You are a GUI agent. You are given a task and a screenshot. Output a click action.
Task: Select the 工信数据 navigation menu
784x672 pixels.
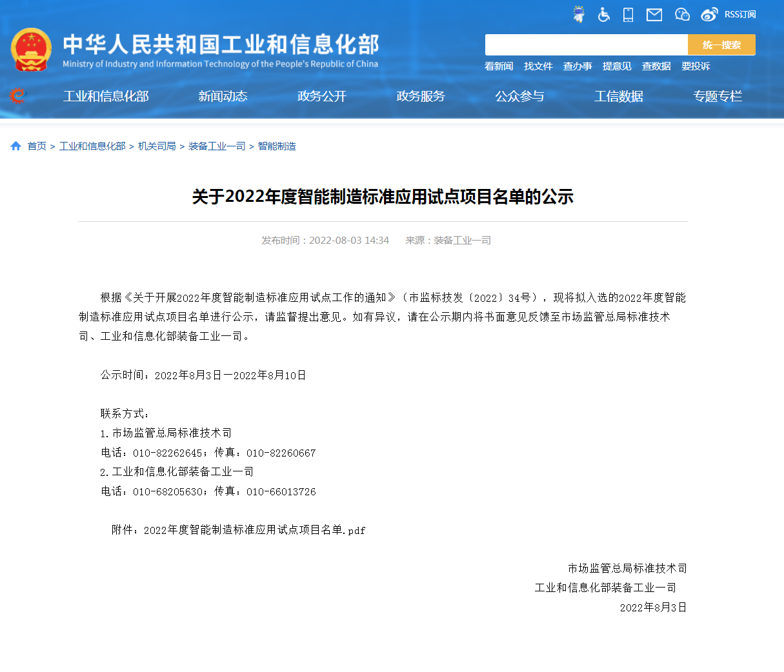click(x=619, y=96)
